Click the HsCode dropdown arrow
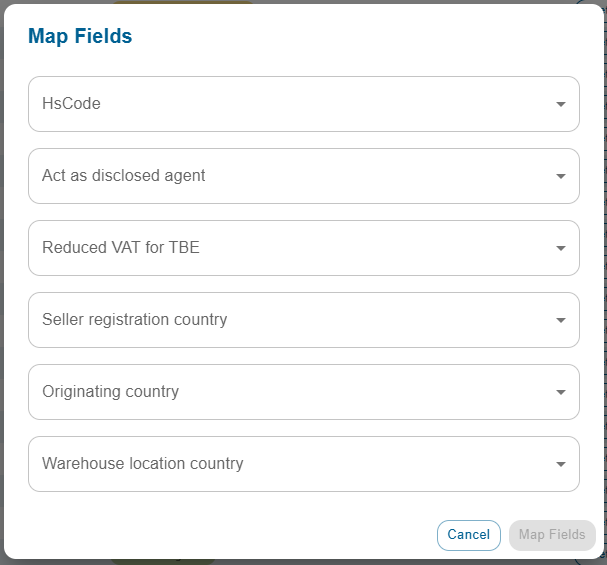The height and width of the screenshot is (565, 607). point(560,104)
